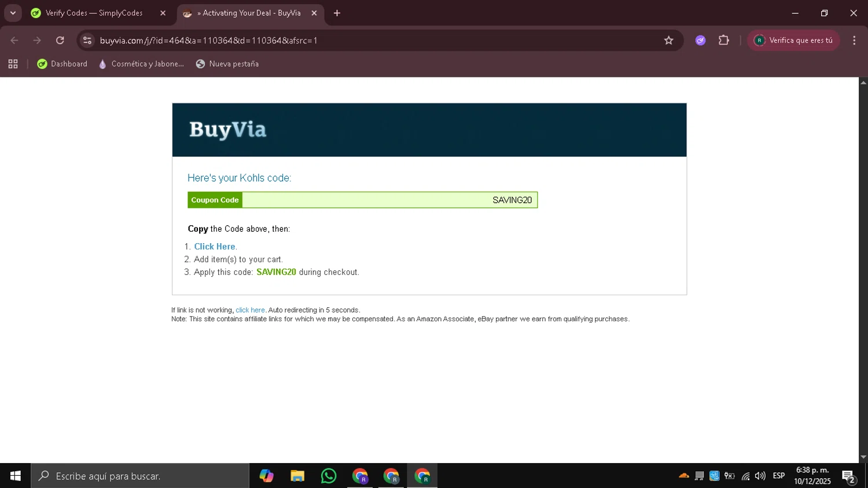Open the Copilot taskbar icon

click(266, 476)
